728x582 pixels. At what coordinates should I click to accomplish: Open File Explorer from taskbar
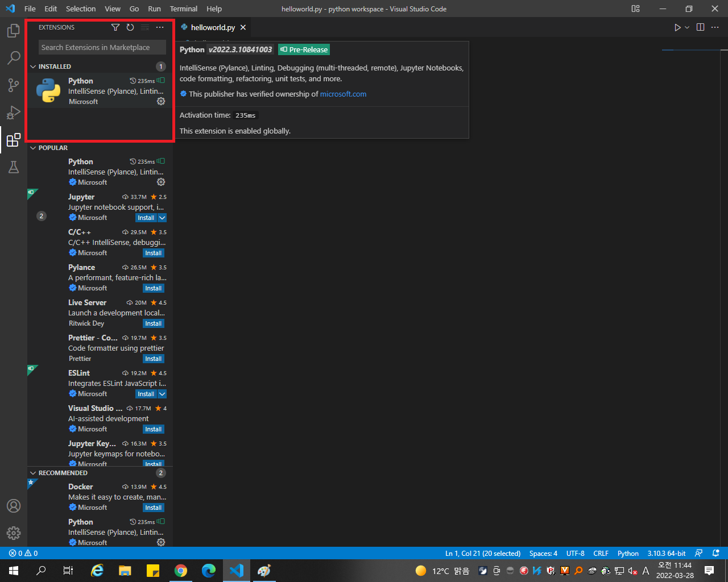pyautogui.click(x=125, y=571)
